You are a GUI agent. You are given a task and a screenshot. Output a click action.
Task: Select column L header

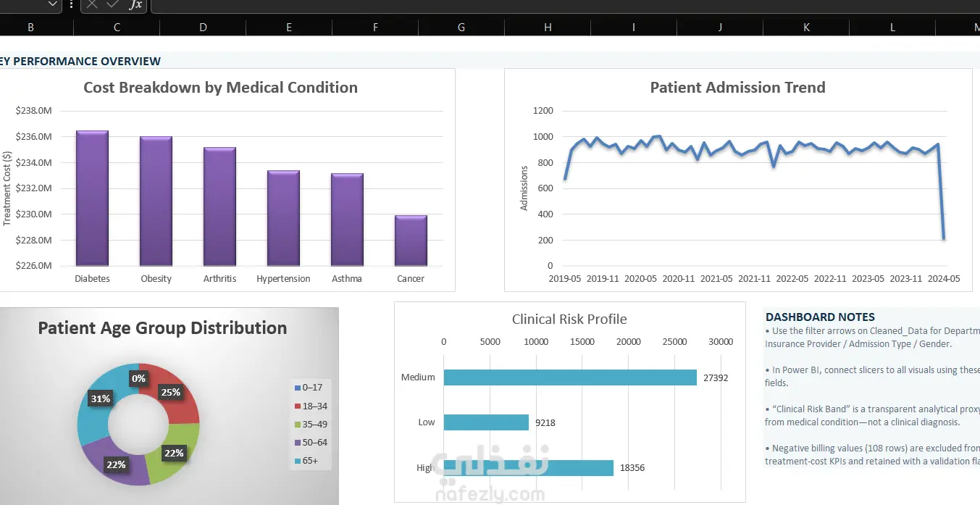point(892,27)
